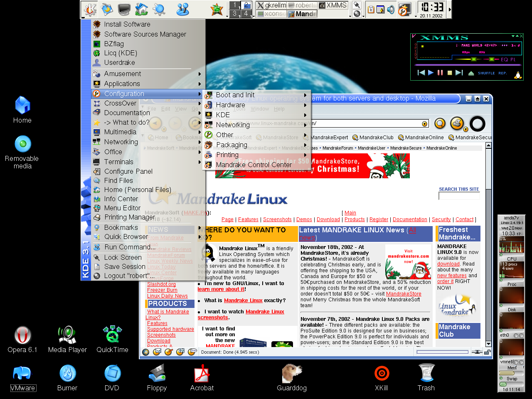Image resolution: width=532 pixels, height=399 pixels.
Task: Switch to virtual desktop 3 in pager
Action: click(235, 13)
